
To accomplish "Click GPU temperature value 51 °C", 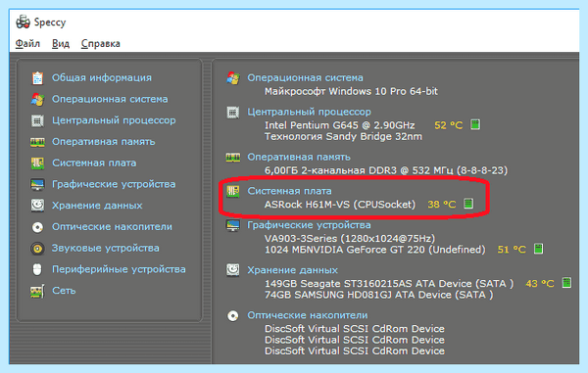I will pos(512,250).
